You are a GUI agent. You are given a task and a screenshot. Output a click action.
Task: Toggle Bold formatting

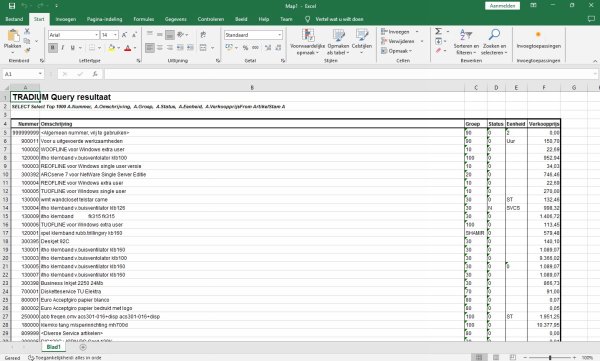pos(53,47)
